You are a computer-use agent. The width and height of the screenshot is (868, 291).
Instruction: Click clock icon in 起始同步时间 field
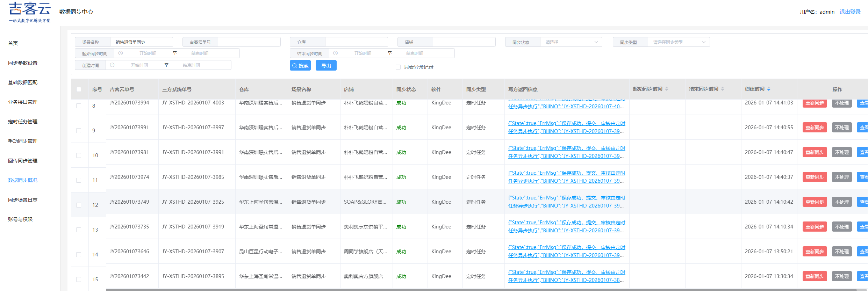coord(121,53)
